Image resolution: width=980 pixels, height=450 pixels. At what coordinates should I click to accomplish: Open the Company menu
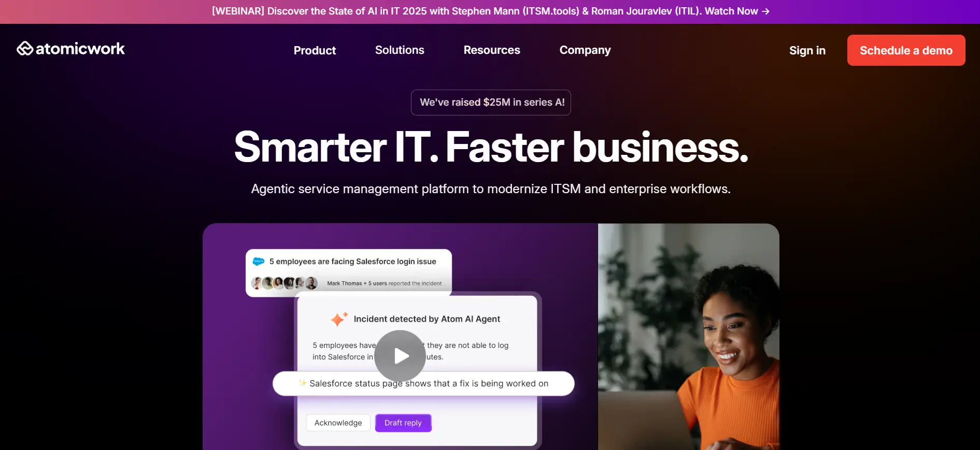[585, 50]
